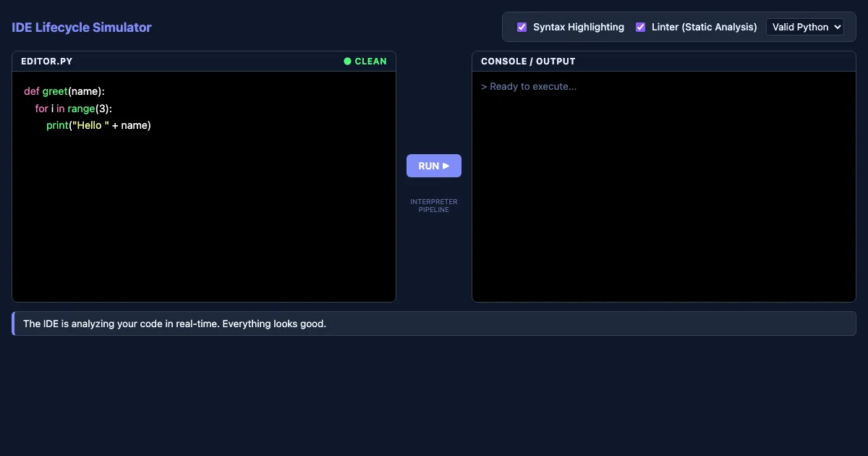Disable the Linter (Static Analysis) checkbox

[640, 28]
